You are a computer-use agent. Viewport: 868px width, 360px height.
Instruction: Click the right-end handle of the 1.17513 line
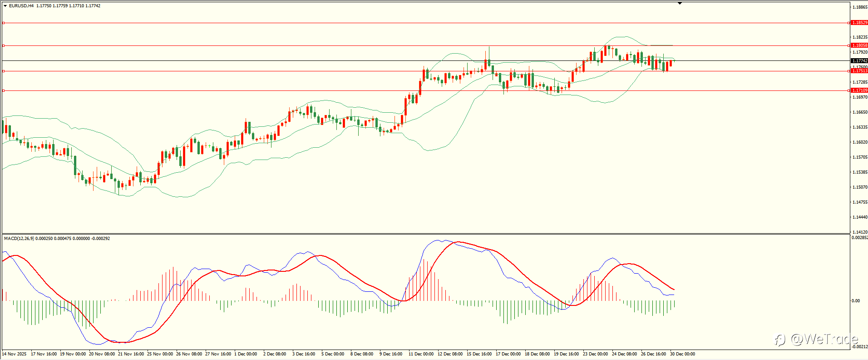tap(849, 71)
